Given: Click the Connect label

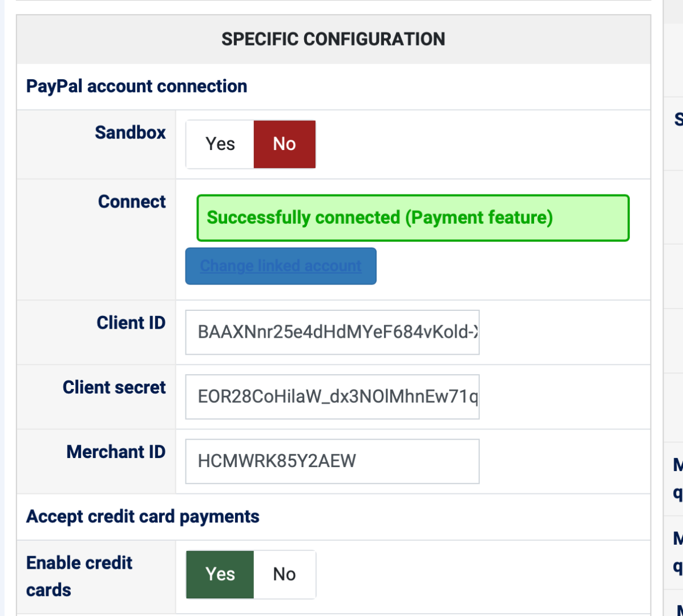Looking at the screenshot, I should [132, 202].
